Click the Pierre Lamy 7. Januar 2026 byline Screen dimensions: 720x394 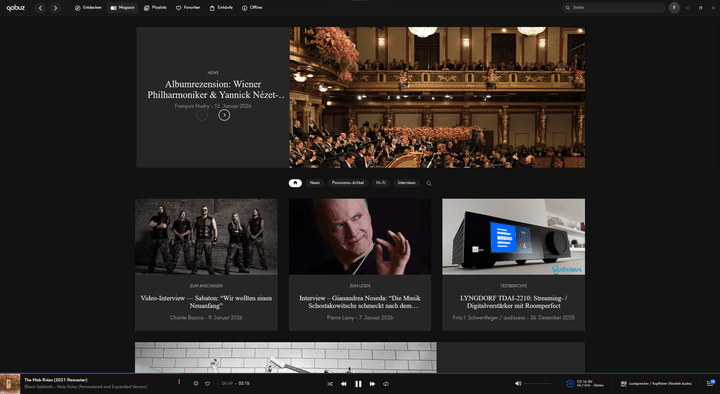click(x=360, y=318)
